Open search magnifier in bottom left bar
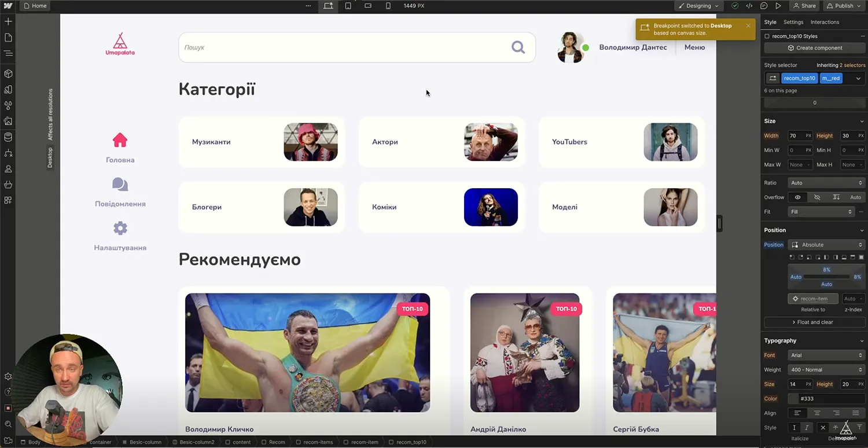Screen dimensions: 868x448 (8, 424)
